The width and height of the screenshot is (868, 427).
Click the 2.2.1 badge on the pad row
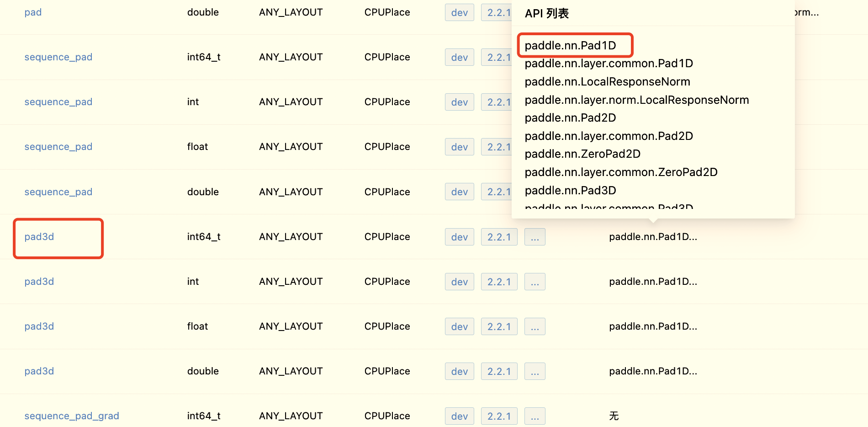pos(499,12)
